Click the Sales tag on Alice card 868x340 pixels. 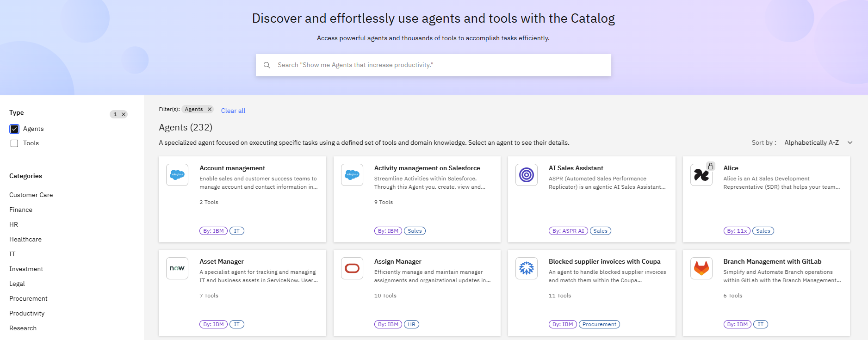click(x=763, y=231)
